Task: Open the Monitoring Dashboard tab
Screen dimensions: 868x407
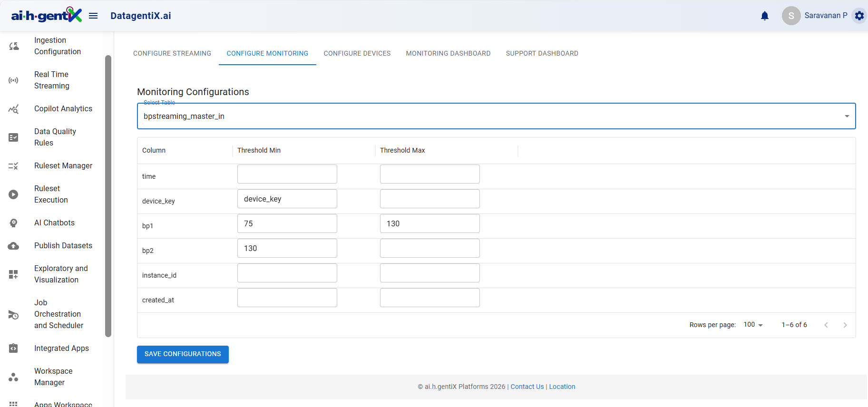Action: (448, 53)
